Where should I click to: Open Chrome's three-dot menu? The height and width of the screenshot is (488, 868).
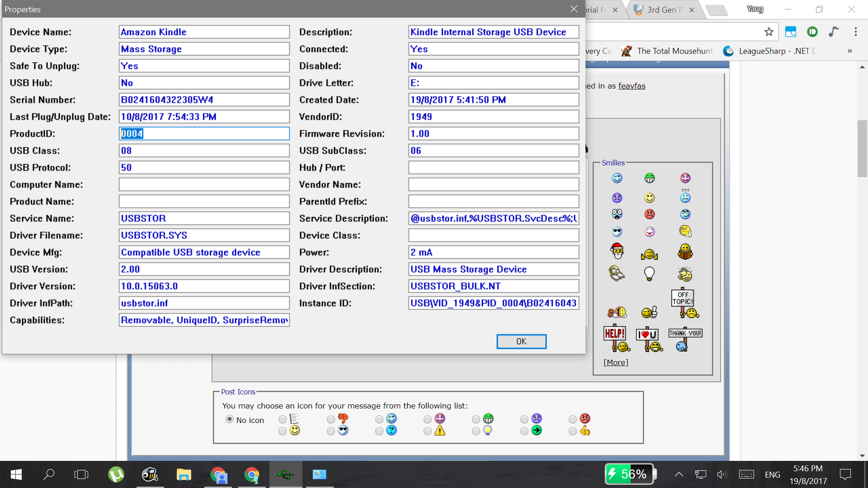click(855, 32)
